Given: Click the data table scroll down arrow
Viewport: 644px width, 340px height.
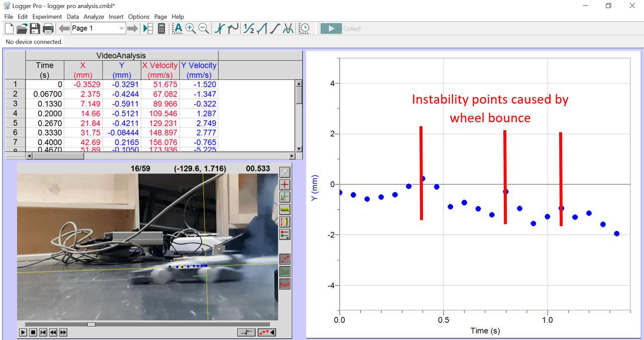Looking at the screenshot, I should point(299,149).
